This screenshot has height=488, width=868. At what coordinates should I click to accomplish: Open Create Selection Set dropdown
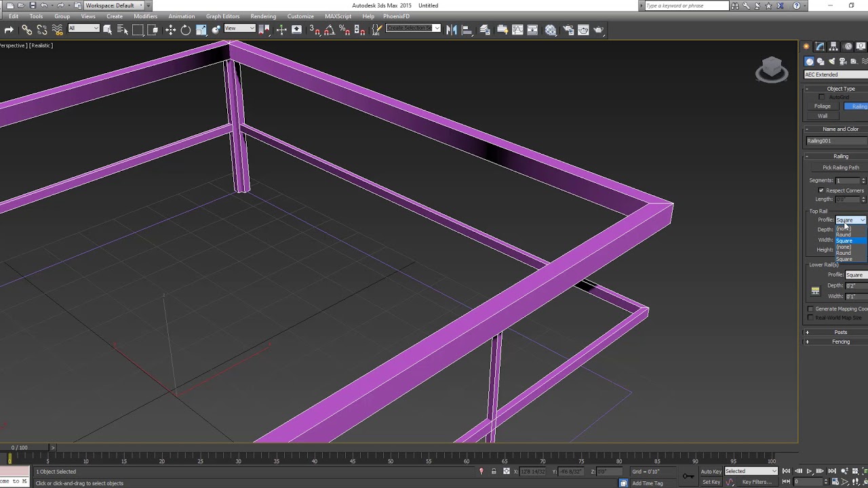413,28
